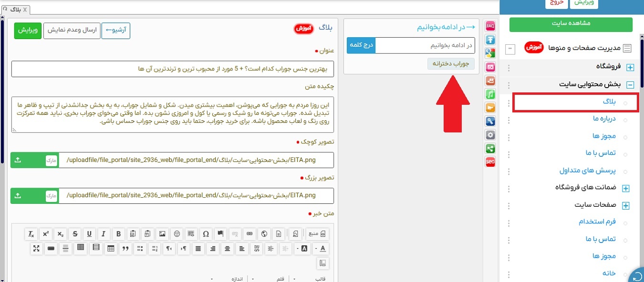Viewport: 644px width, 282px height.
Task: Click the Bold button in the editor toolbar
Action: [x=118, y=233]
